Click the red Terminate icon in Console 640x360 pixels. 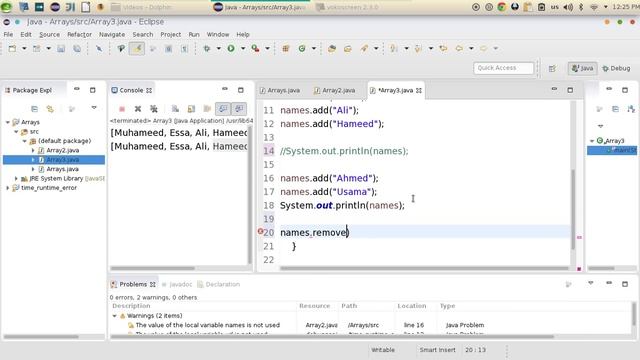[x=122, y=109]
